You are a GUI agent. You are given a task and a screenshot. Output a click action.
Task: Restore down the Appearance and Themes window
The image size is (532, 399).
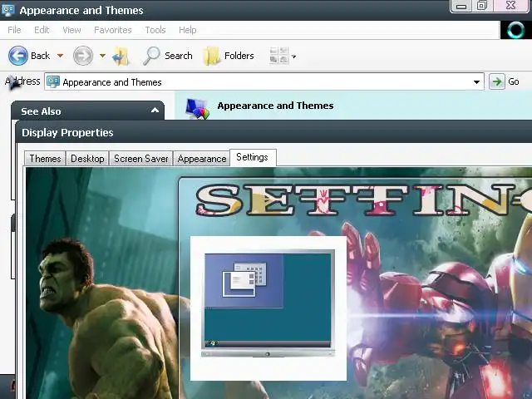[482, 6]
